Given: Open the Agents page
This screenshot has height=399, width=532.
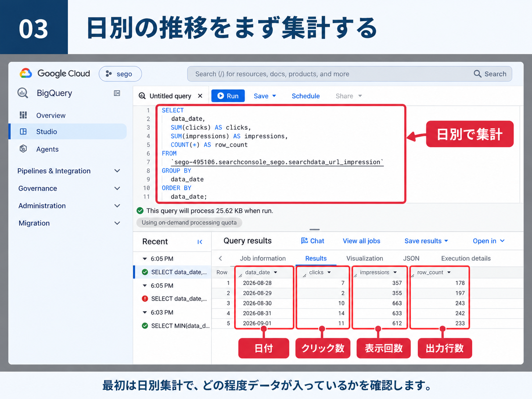Looking at the screenshot, I should (x=47, y=149).
